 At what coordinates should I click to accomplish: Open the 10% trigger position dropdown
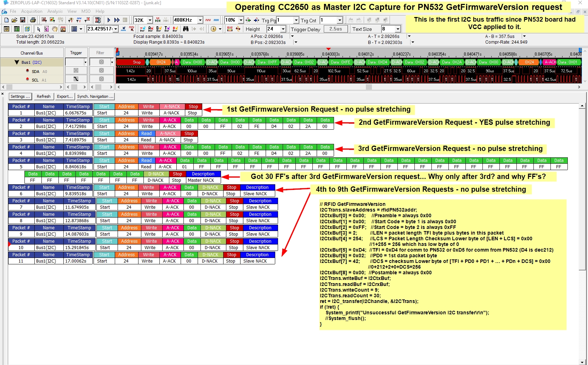tap(241, 20)
